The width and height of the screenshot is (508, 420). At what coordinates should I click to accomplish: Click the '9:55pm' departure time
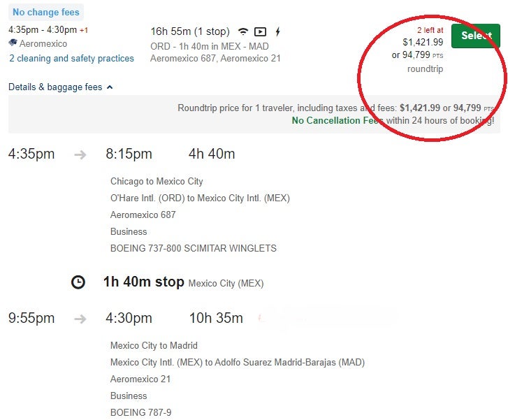coord(31,318)
